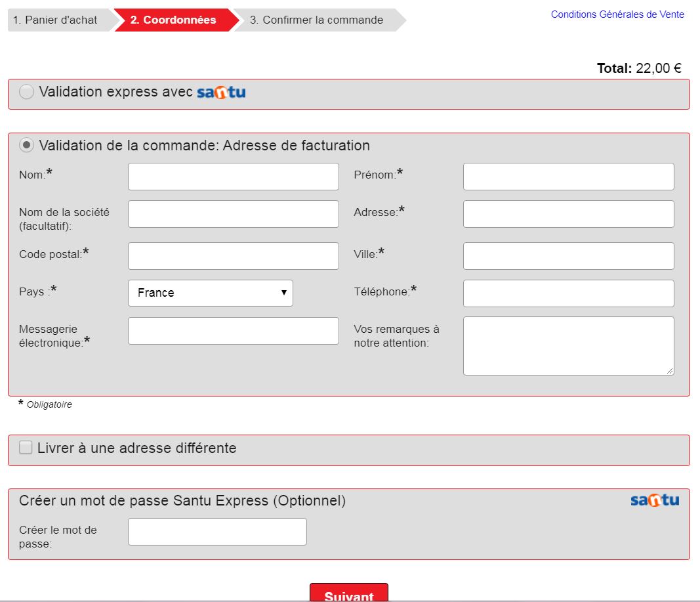Click the Adresse input field
Screen dimensions: 700x602
(568, 214)
